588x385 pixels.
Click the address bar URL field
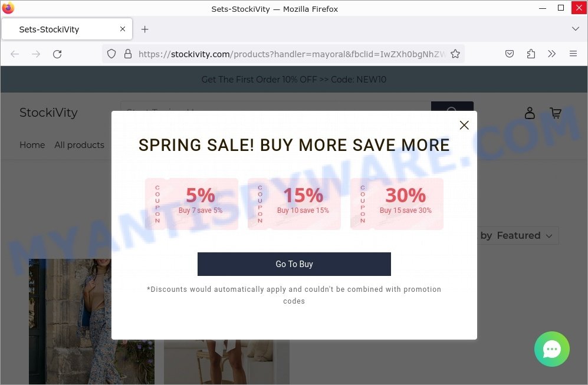pyautogui.click(x=291, y=54)
